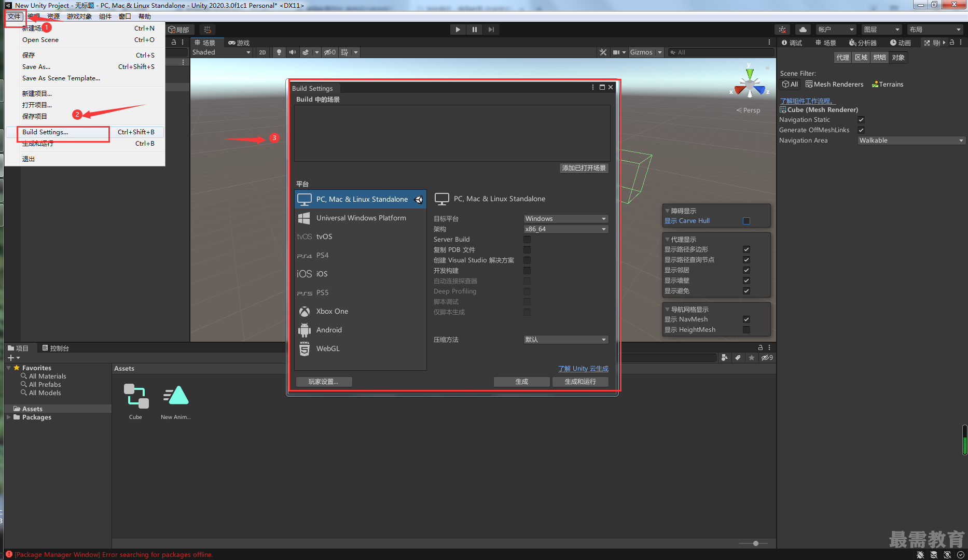The image size is (968, 560).
Task: Select the PS4 platform
Action: point(361,255)
